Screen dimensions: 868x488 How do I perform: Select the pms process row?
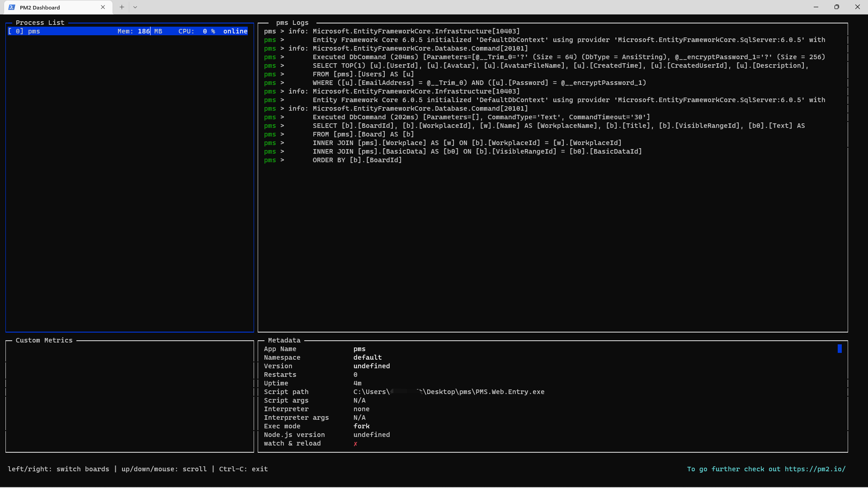[x=68, y=31]
